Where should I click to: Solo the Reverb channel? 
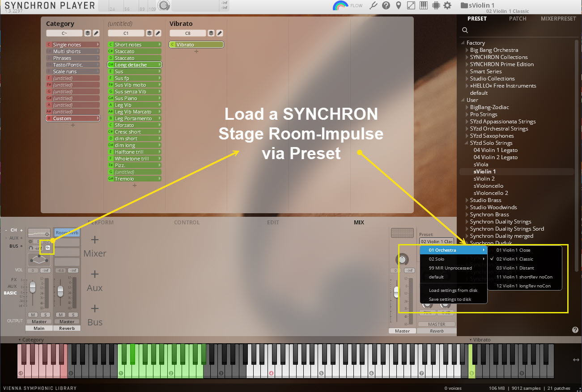point(73,315)
